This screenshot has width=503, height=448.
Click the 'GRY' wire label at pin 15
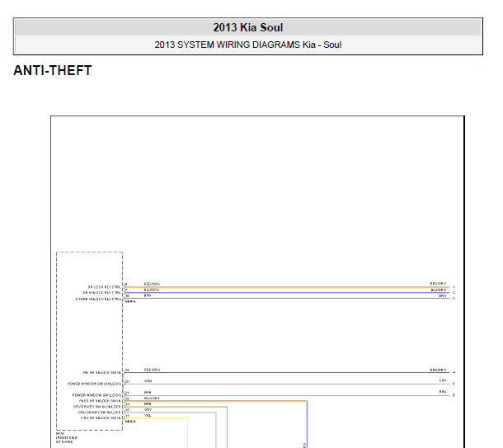(148, 410)
